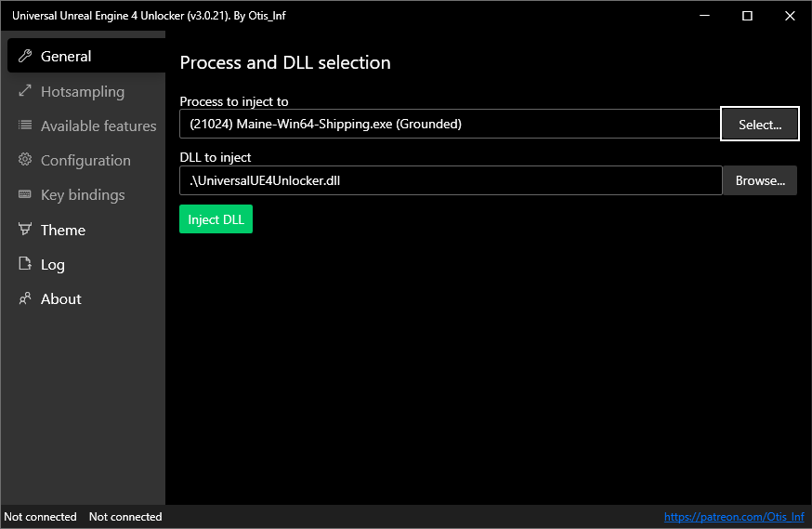
Task: Minimize the Unlocker window
Action: click(704, 16)
